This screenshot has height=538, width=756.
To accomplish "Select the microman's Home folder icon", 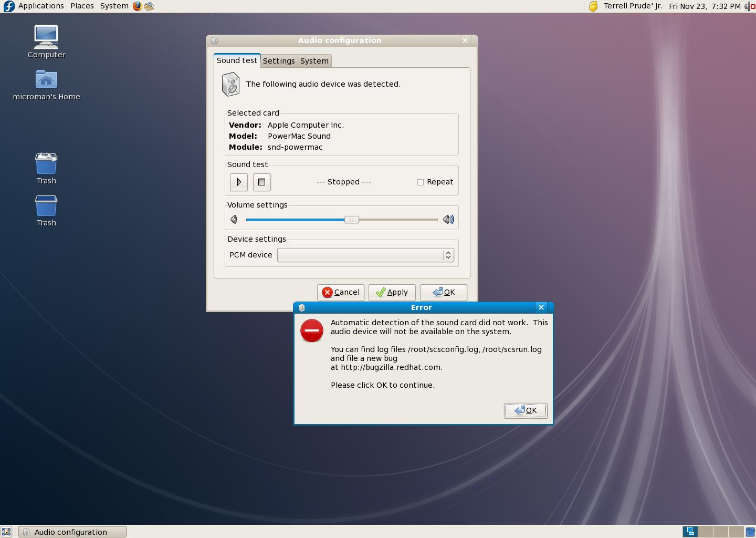I will pyautogui.click(x=46, y=85).
